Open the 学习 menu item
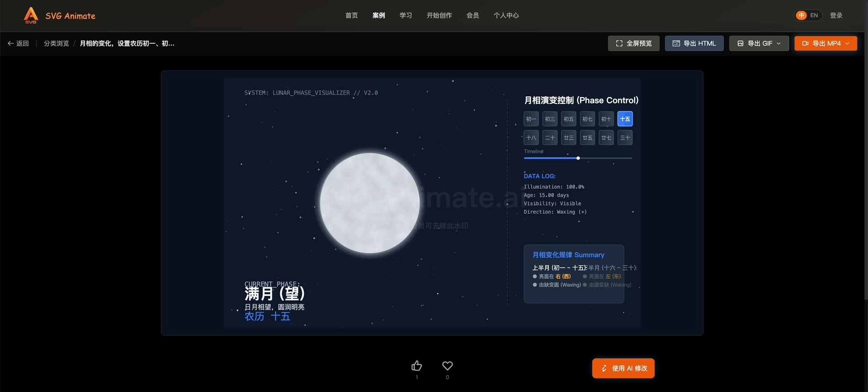868x392 pixels. point(406,15)
